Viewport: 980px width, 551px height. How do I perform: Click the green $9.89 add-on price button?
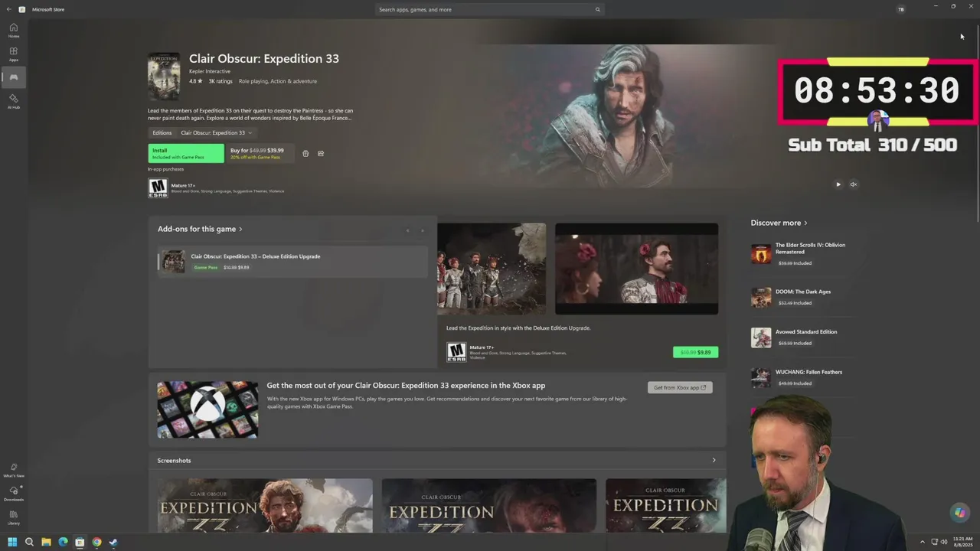coord(695,352)
